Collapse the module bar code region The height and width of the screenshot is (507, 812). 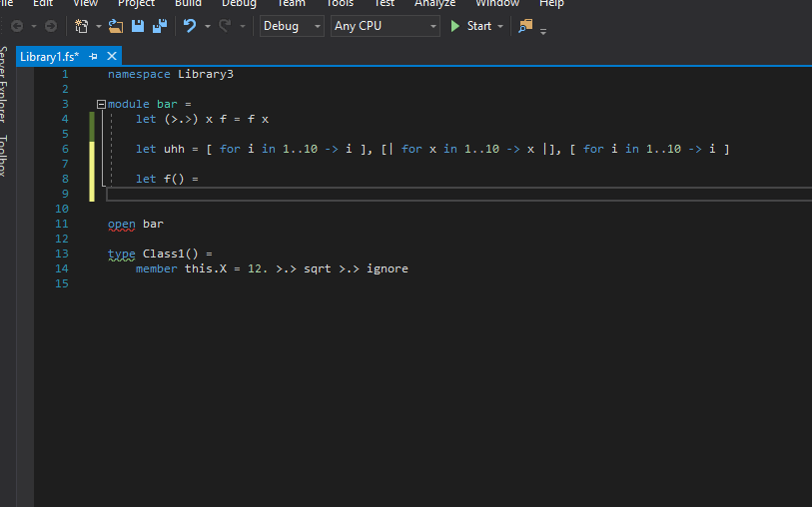coord(102,105)
